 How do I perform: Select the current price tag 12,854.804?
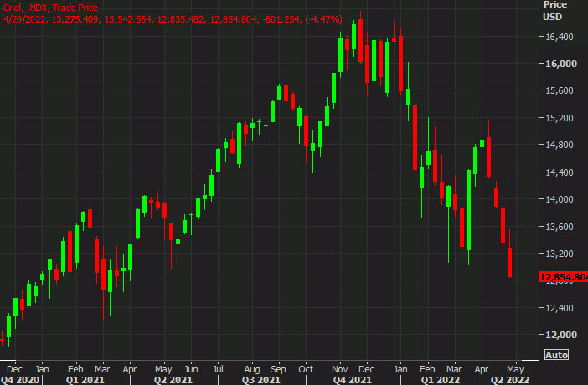563,278
